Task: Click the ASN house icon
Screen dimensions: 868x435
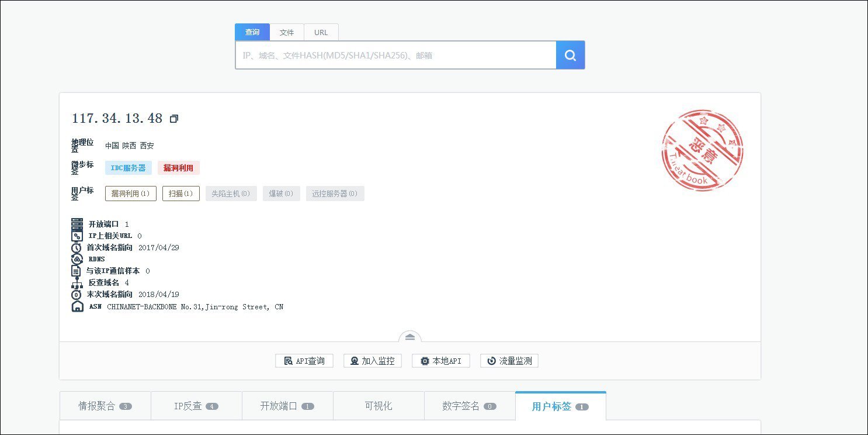Action: [x=77, y=306]
